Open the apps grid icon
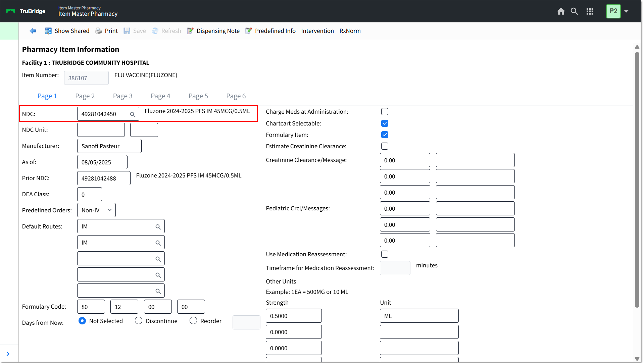 (590, 11)
